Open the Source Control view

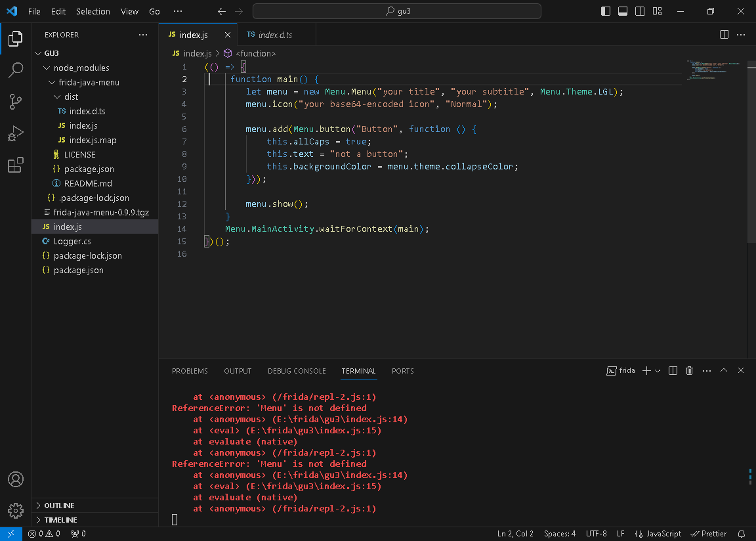coord(16,102)
